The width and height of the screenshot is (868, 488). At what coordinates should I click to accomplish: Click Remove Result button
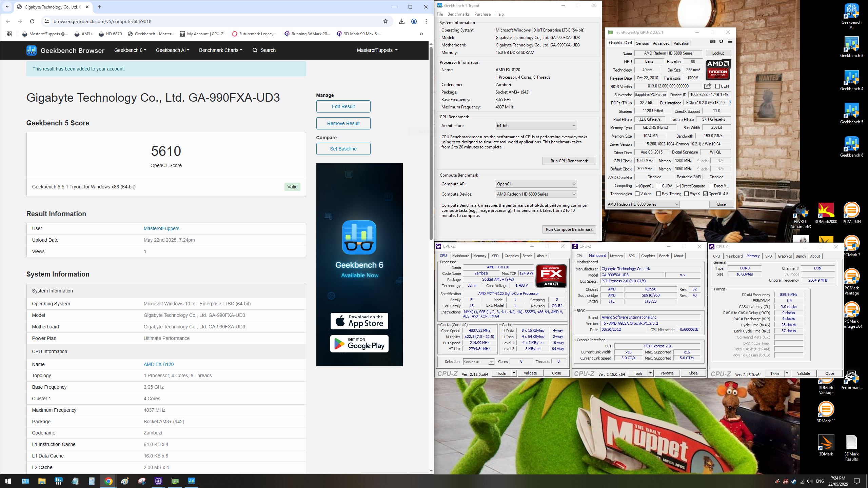tap(343, 123)
